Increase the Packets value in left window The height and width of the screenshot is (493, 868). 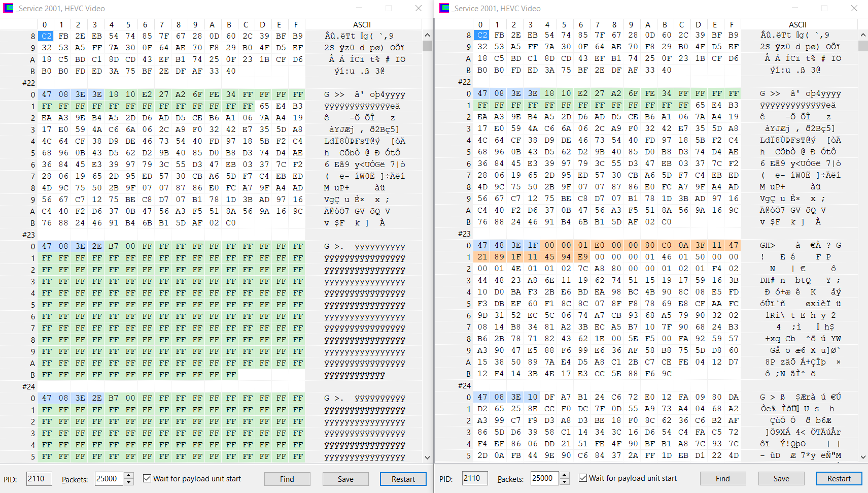tap(129, 476)
